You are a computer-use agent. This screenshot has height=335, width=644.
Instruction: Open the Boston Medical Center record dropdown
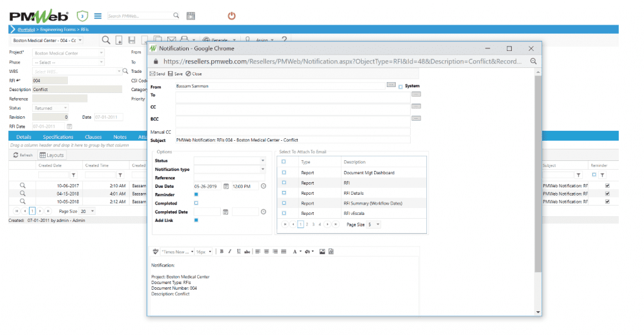coord(80,40)
